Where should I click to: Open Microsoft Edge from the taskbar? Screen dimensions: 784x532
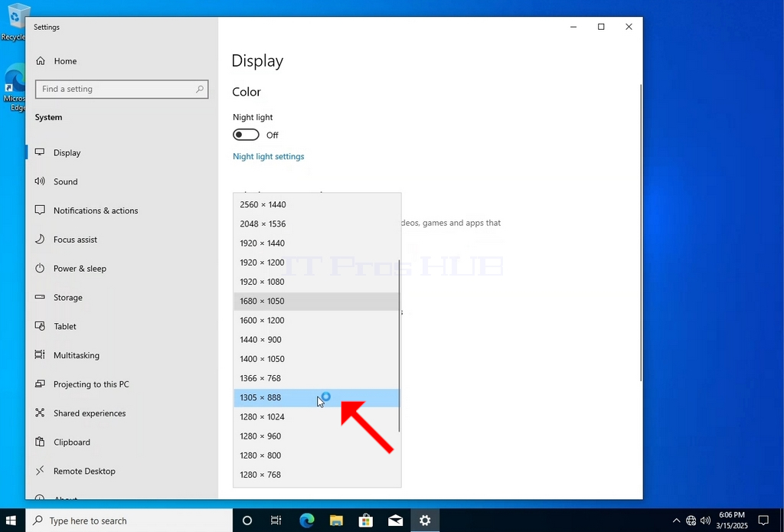306,521
